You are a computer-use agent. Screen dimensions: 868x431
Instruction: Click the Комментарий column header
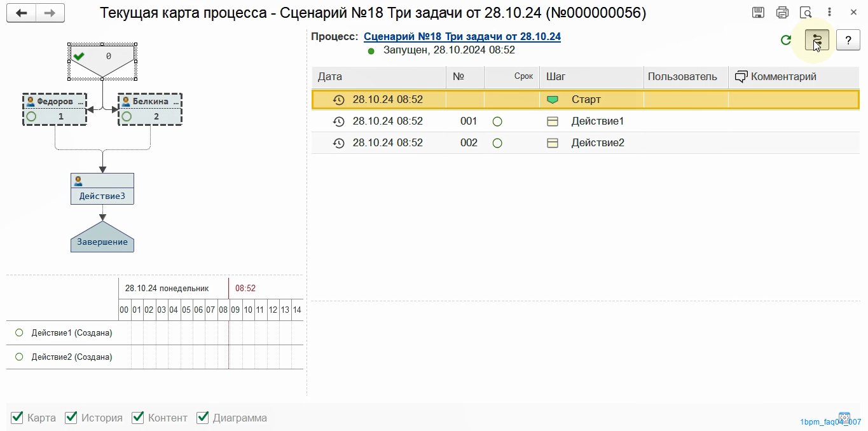pyautogui.click(x=783, y=77)
